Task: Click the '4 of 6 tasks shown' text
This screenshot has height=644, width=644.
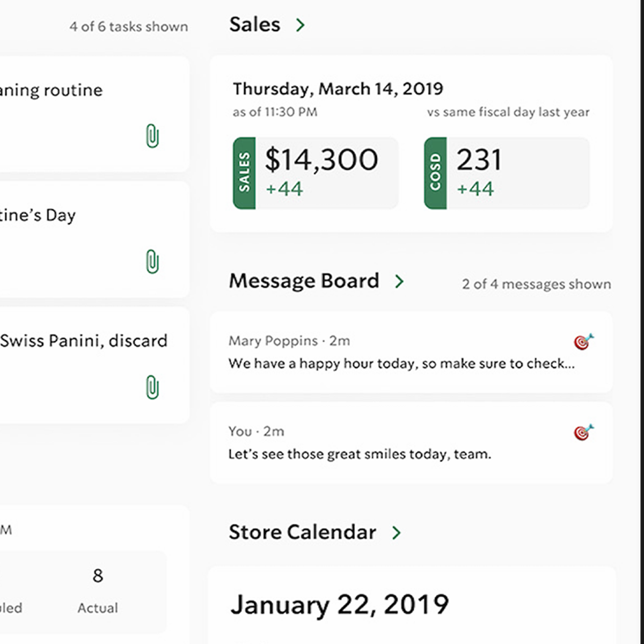Action: tap(129, 27)
